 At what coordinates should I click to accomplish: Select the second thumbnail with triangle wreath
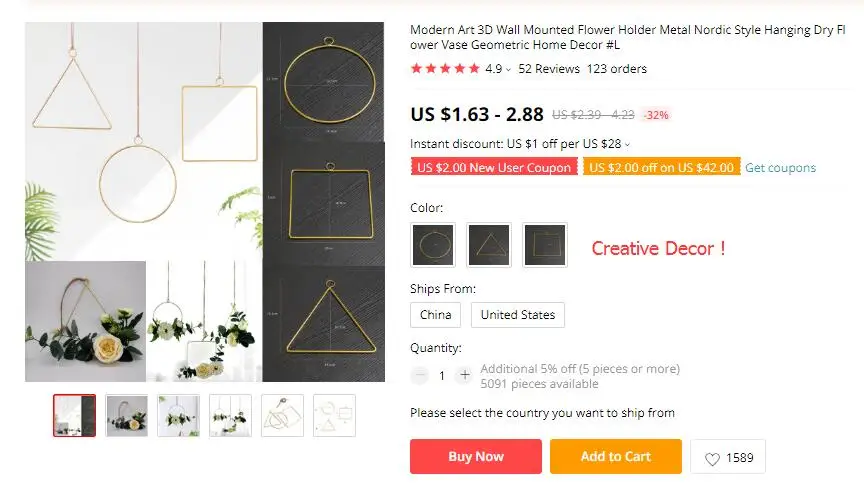point(126,416)
